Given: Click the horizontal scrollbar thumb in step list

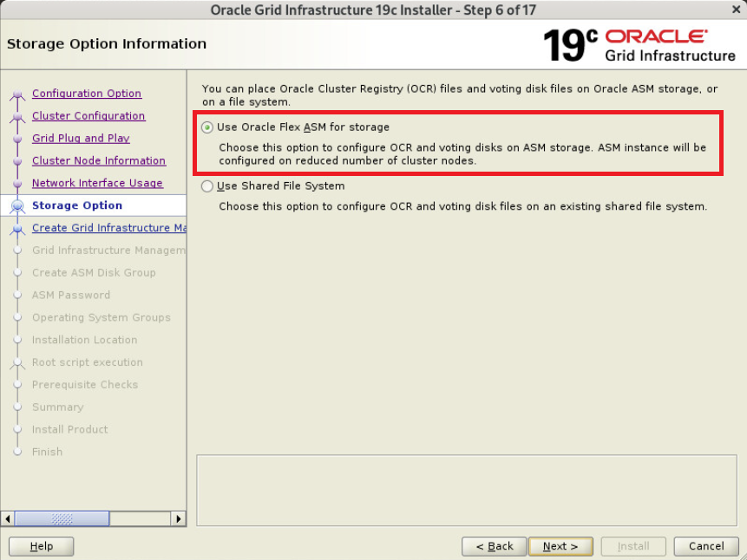Looking at the screenshot, I should tap(62, 518).
